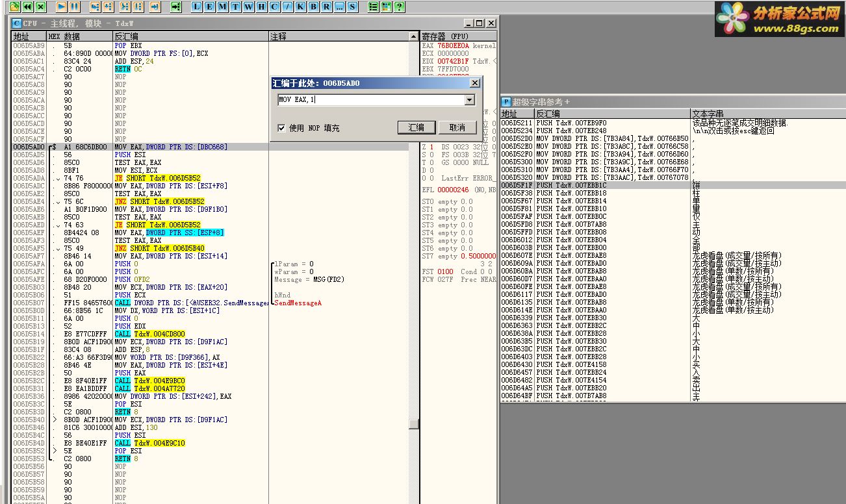Open the Source (S) window
Viewport: 846px width, 504px height.
[352, 6]
